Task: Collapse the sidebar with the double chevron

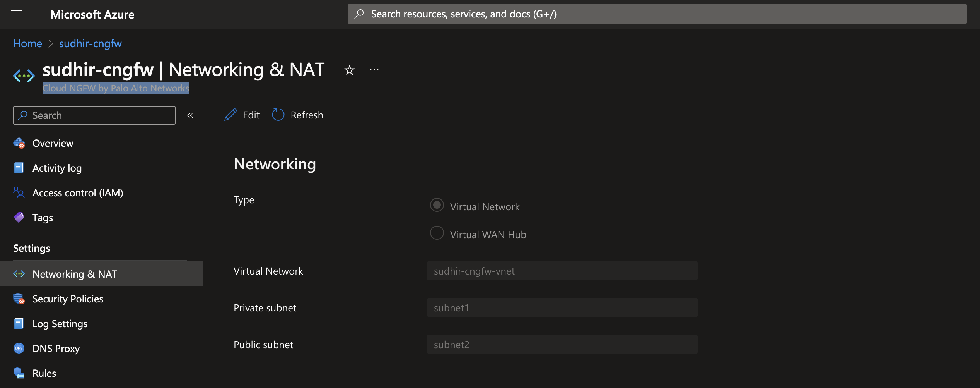Action: 190,115
